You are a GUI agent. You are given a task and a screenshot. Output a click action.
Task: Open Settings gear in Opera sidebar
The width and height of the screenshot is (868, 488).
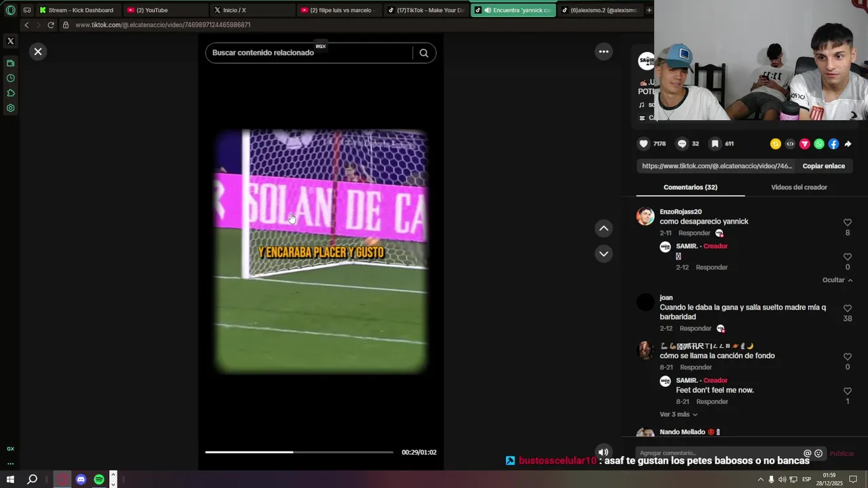point(10,108)
